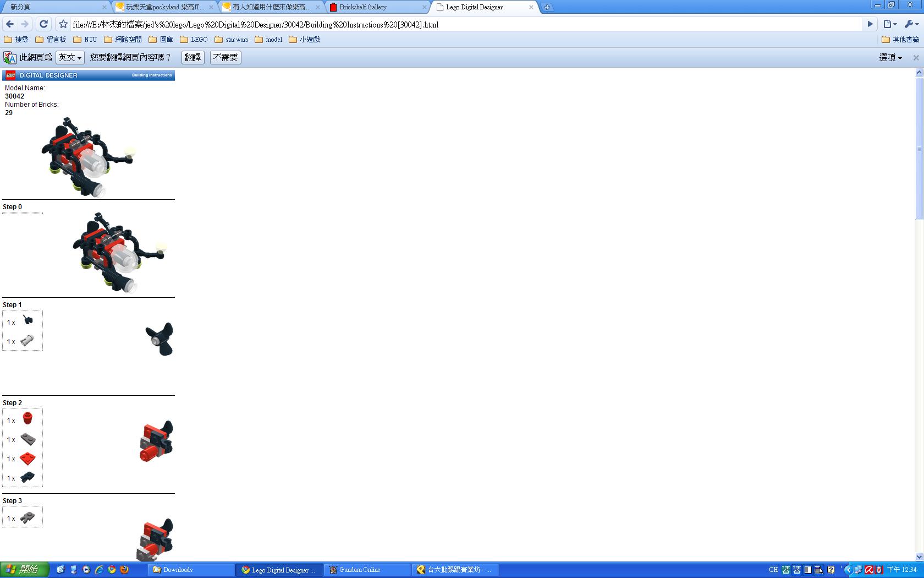Click the system clock 下午 12:34
This screenshot has width=924, height=578.
pos(902,570)
